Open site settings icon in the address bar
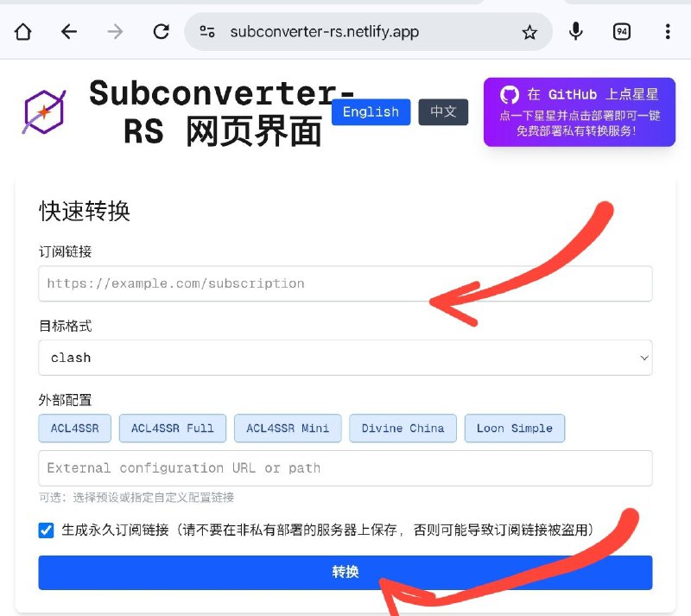This screenshot has height=616, width=691. tap(207, 32)
